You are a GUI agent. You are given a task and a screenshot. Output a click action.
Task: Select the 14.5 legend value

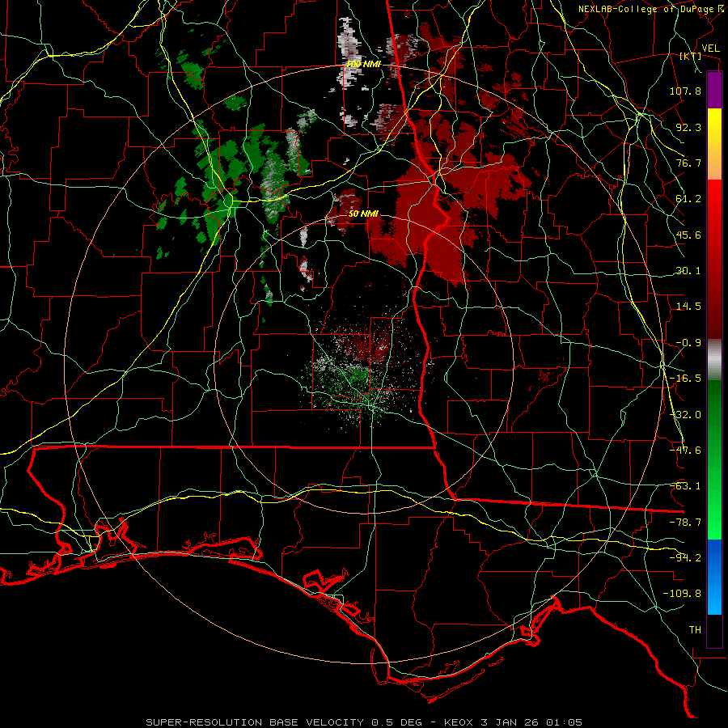(x=688, y=307)
